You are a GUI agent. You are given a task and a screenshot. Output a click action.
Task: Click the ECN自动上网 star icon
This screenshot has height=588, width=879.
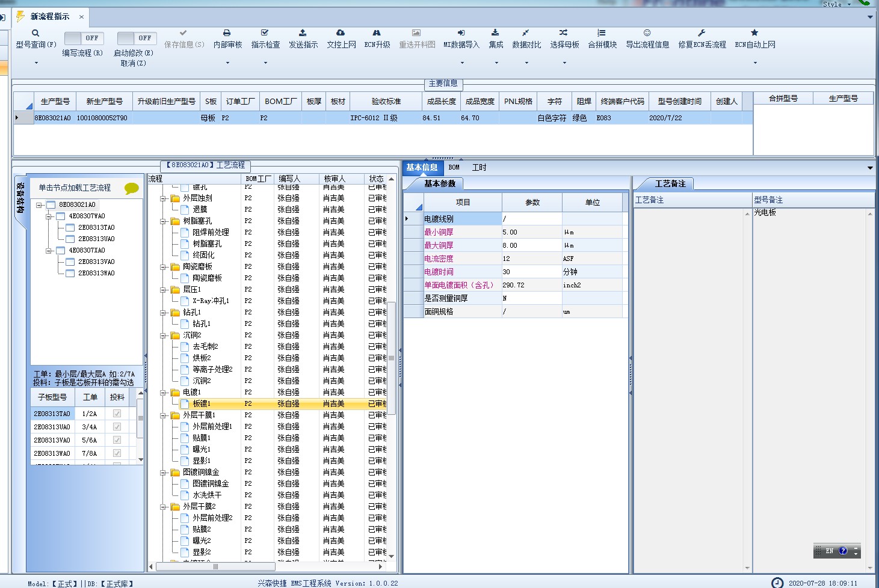(754, 32)
